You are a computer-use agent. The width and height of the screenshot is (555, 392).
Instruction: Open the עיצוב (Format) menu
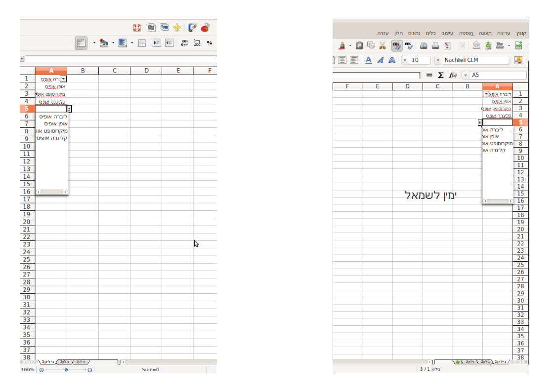coord(447,33)
